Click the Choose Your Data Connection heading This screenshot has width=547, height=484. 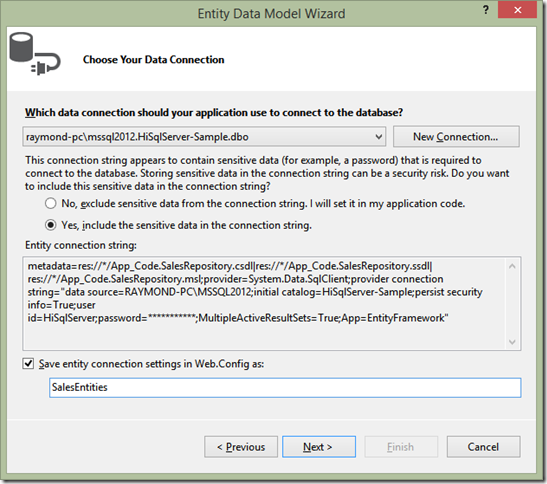[x=153, y=60]
